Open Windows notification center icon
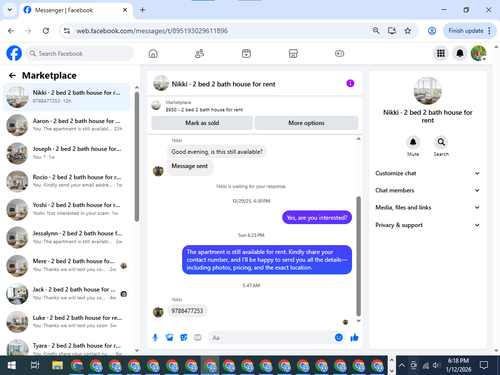 tap(484, 365)
